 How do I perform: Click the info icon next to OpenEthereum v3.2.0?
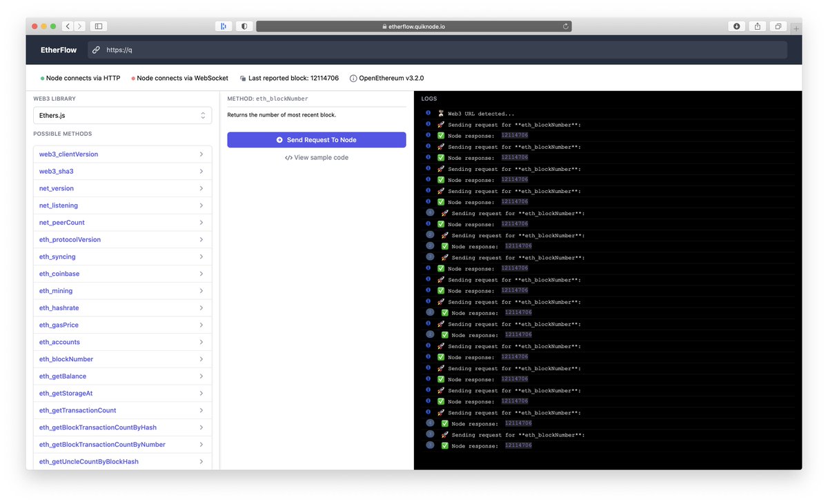point(352,78)
